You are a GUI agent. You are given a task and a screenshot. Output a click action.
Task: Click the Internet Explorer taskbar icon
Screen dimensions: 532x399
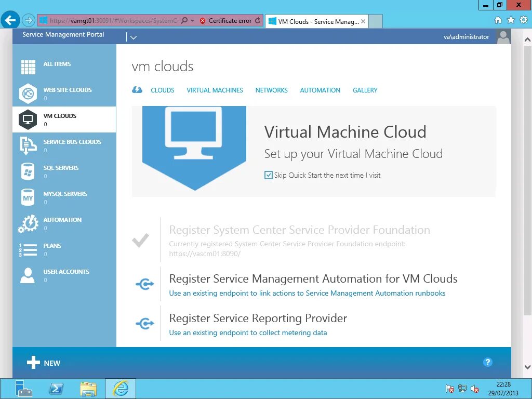point(121,389)
